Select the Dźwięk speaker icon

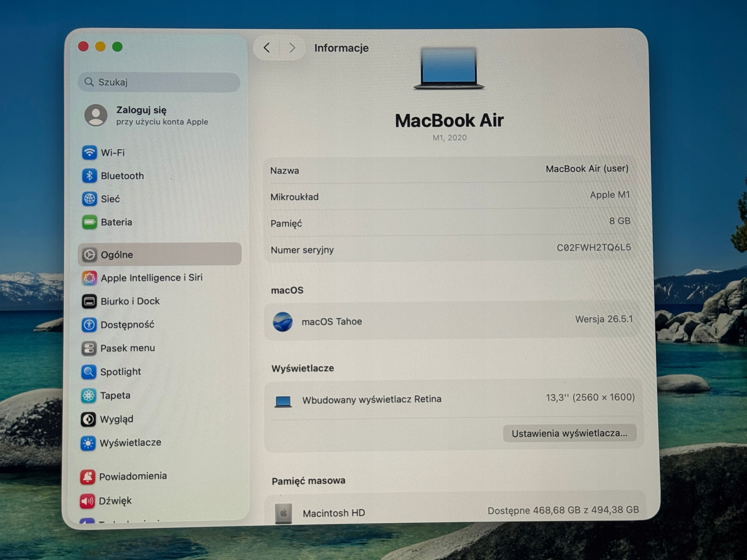(87, 501)
